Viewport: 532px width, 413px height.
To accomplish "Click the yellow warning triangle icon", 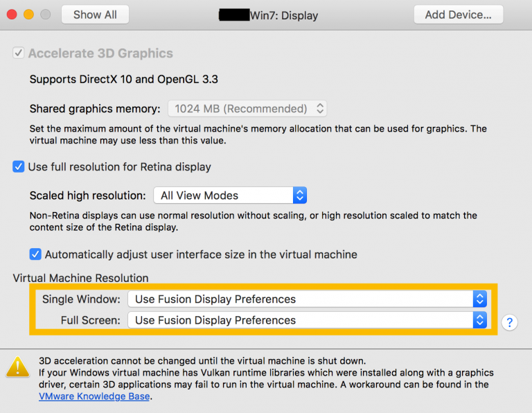I will (x=17, y=367).
